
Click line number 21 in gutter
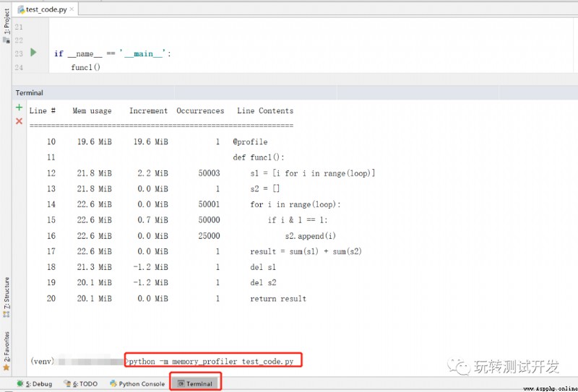(x=19, y=27)
